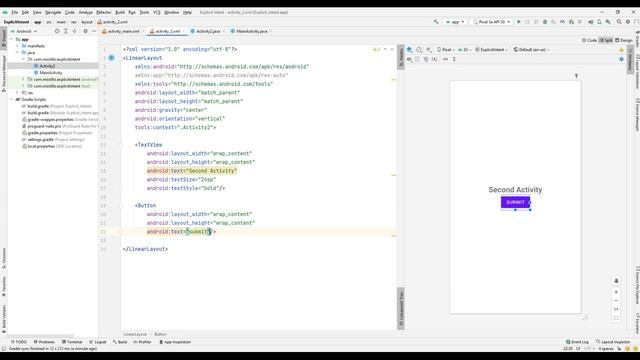Open the Refactor menu
Viewport: 640px width, 360px height.
tap(104, 12)
